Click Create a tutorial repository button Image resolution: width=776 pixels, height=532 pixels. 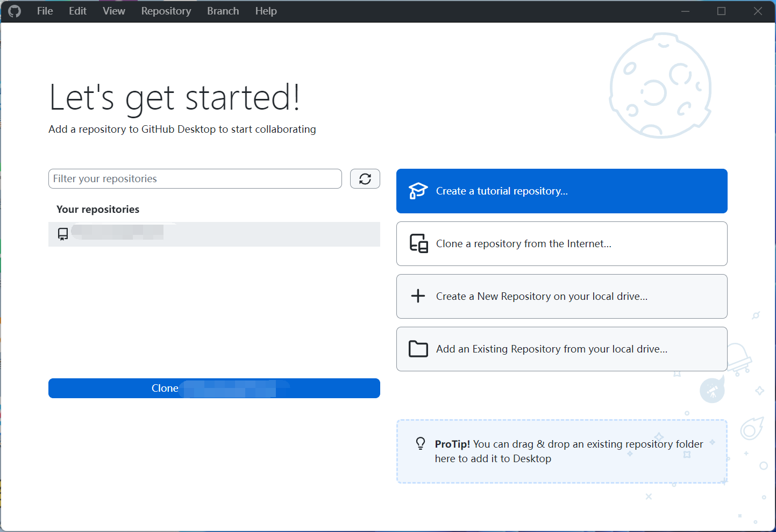coord(562,191)
